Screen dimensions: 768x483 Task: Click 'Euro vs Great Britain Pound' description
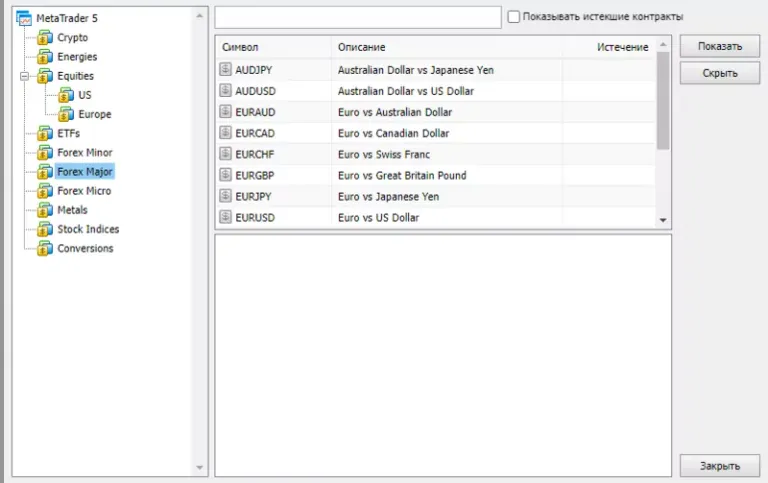pos(402,175)
